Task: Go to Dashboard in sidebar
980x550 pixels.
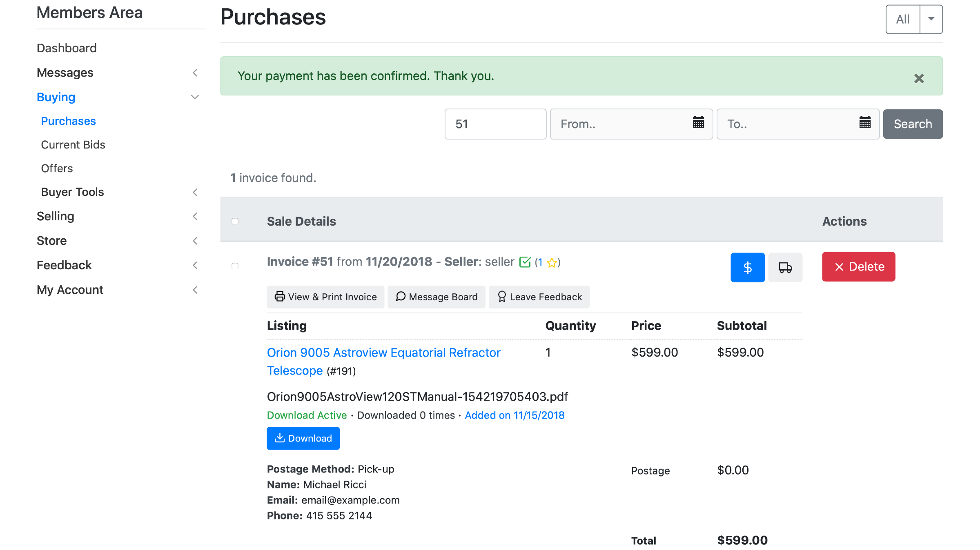Action: tap(67, 48)
